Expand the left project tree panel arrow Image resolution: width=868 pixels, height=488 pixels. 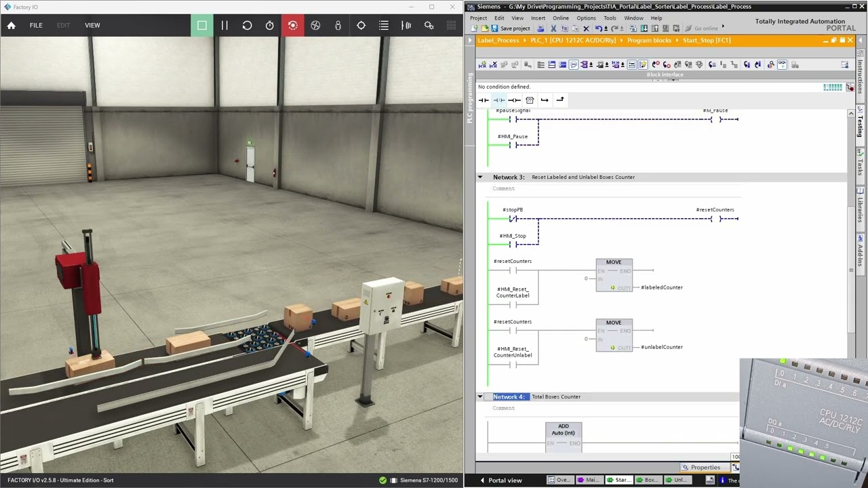[x=469, y=41]
